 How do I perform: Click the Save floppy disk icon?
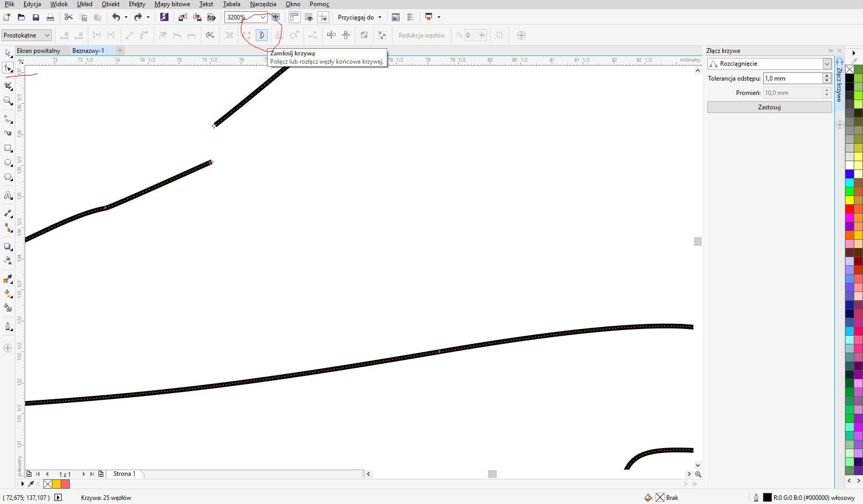click(36, 17)
